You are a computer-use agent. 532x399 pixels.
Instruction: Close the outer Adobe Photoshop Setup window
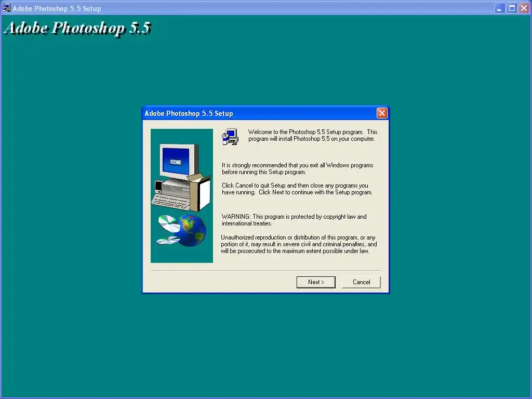click(524, 8)
